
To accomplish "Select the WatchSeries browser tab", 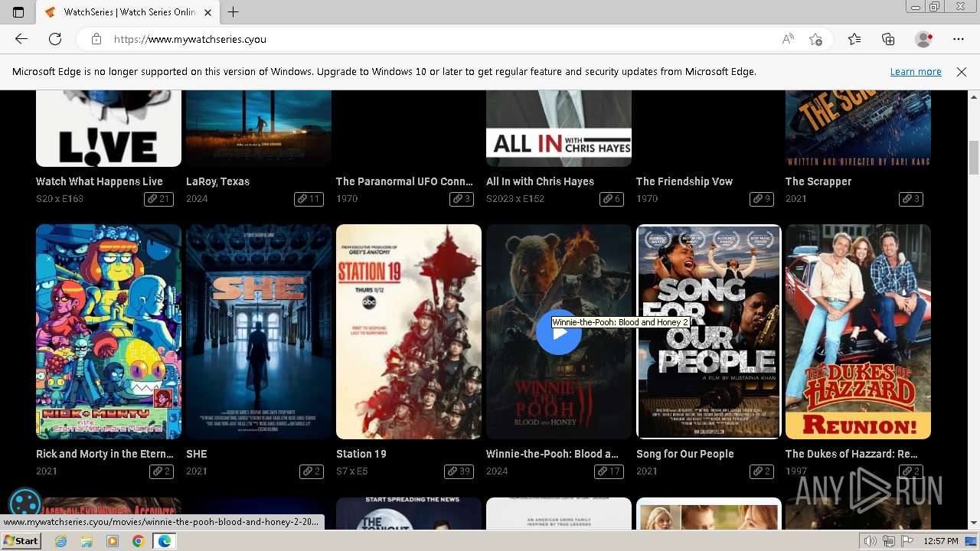I will coord(129,12).
